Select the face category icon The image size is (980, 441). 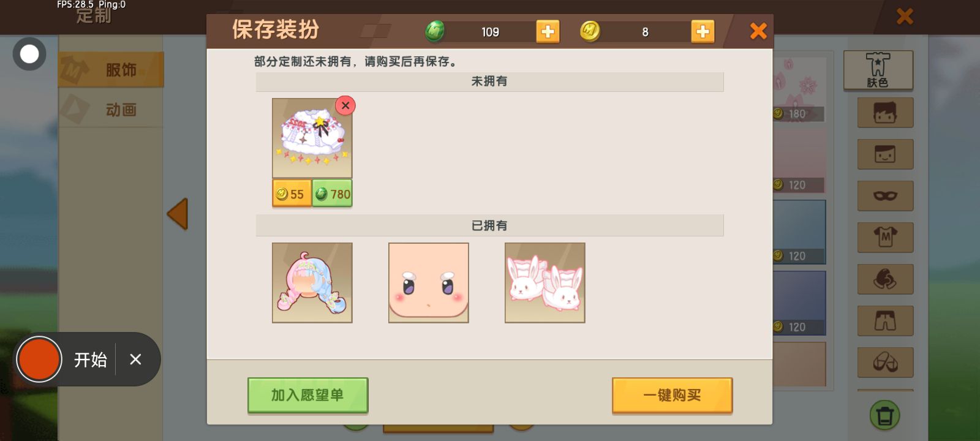point(885,154)
